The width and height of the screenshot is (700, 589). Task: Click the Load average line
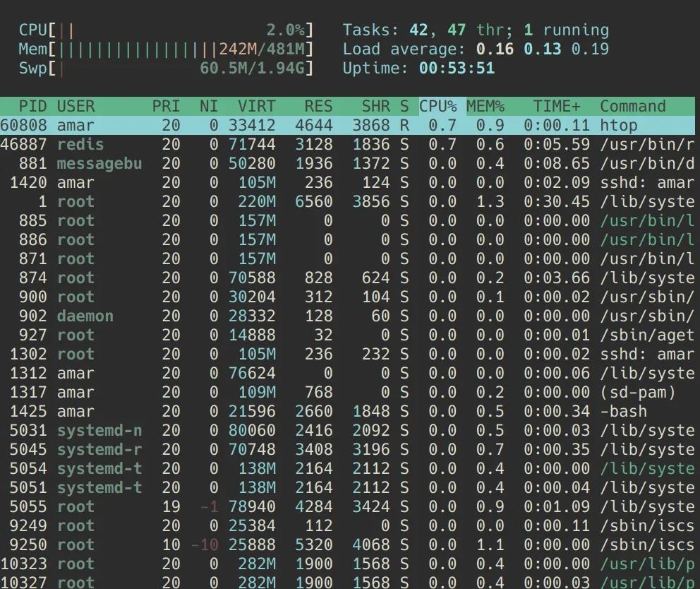point(476,49)
